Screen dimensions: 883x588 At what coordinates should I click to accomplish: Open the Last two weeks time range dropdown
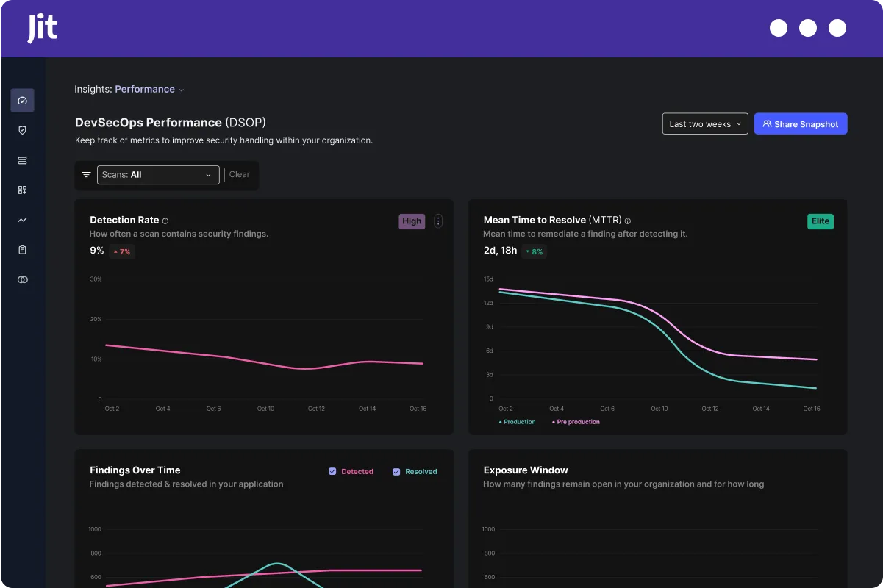point(704,123)
